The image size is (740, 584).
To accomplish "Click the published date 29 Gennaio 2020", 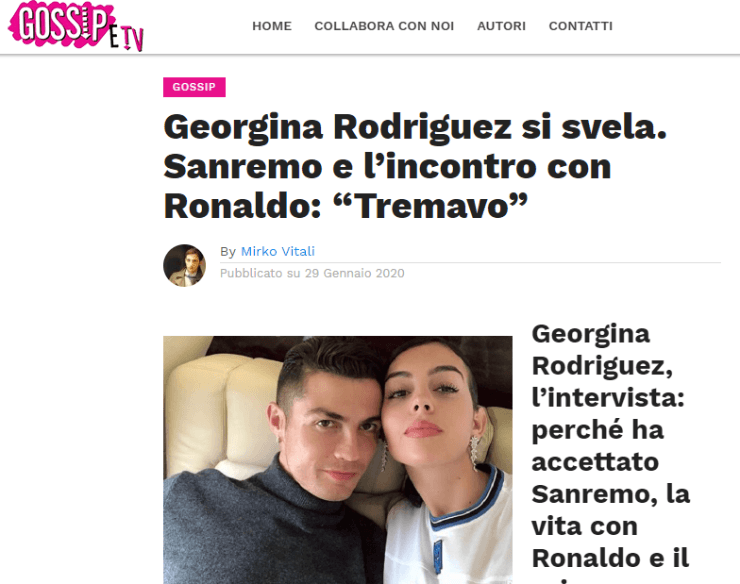I will pos(354,273).
